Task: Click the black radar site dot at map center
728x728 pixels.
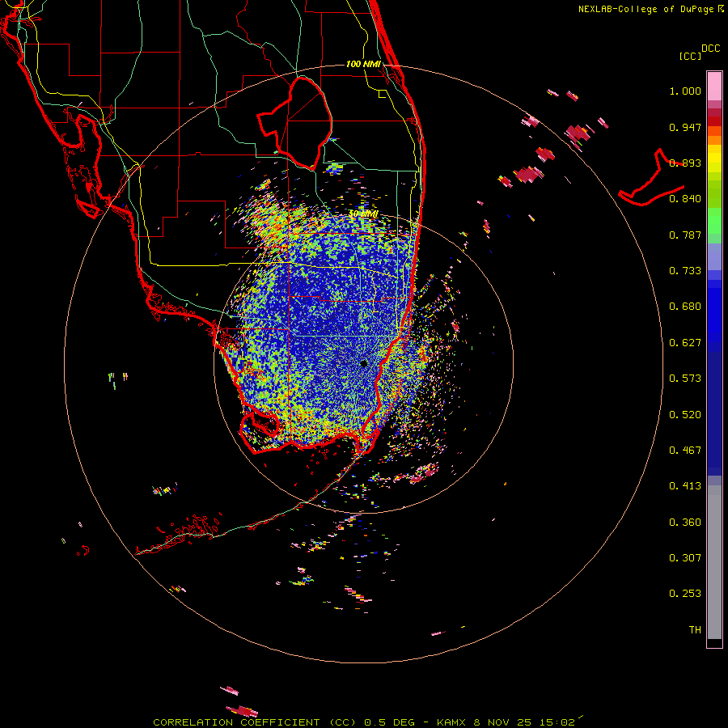Action: pyautogui.click(x=363, y=363)
